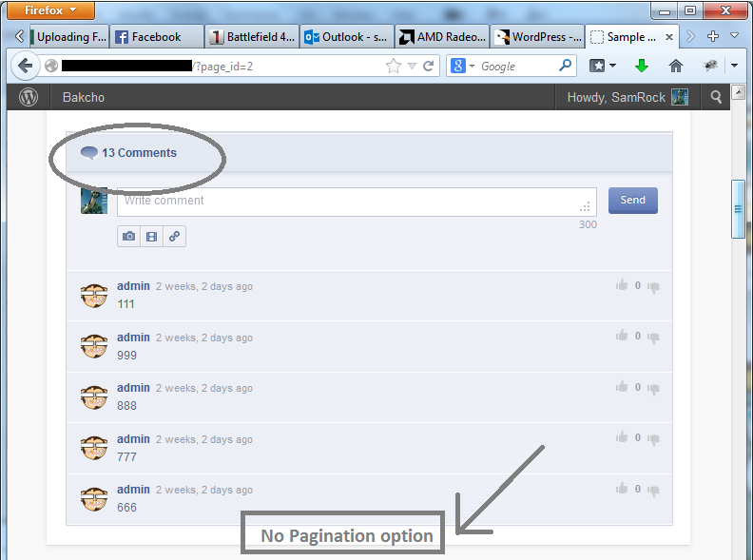Expand the Google search engine dropdown
753x560 pixels.
[x=462, y=66]
